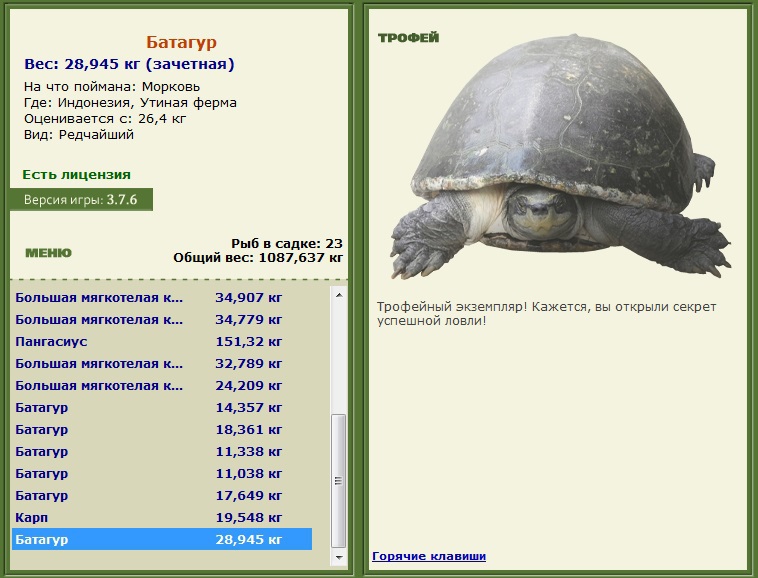
Task: Click the На что поймана: Морковь text
Action: tap(112, 87)
